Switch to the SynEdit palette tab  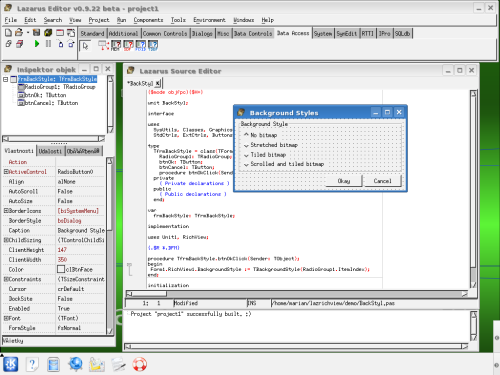pyautogui.click(x=347, y=33)
